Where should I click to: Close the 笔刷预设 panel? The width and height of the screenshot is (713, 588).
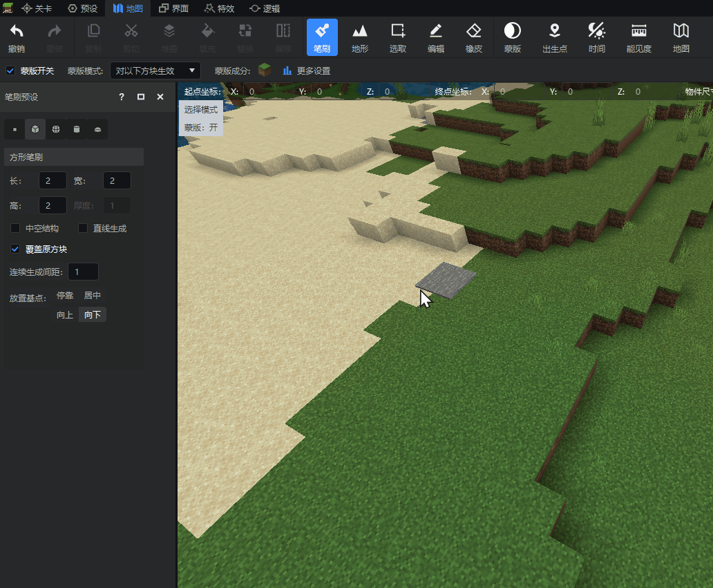pyautogui.click(x=160, y=97)
